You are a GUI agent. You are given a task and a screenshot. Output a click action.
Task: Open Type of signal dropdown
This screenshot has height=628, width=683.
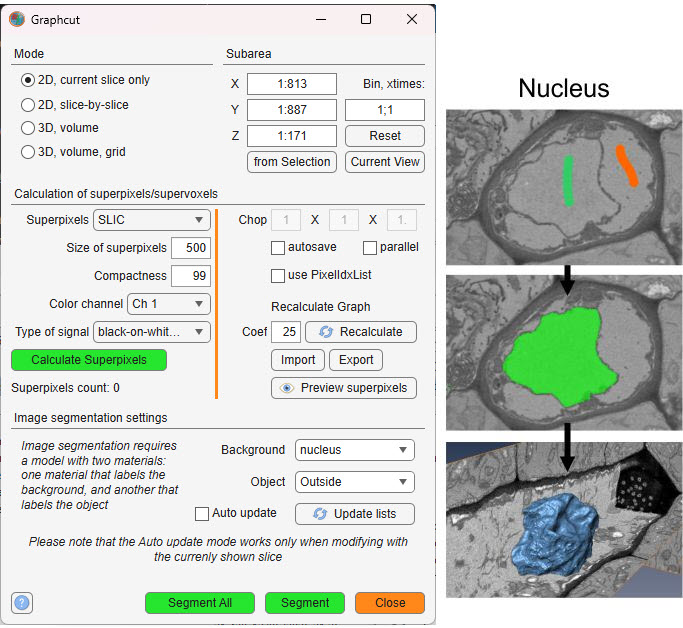click(x=152, y=332)
